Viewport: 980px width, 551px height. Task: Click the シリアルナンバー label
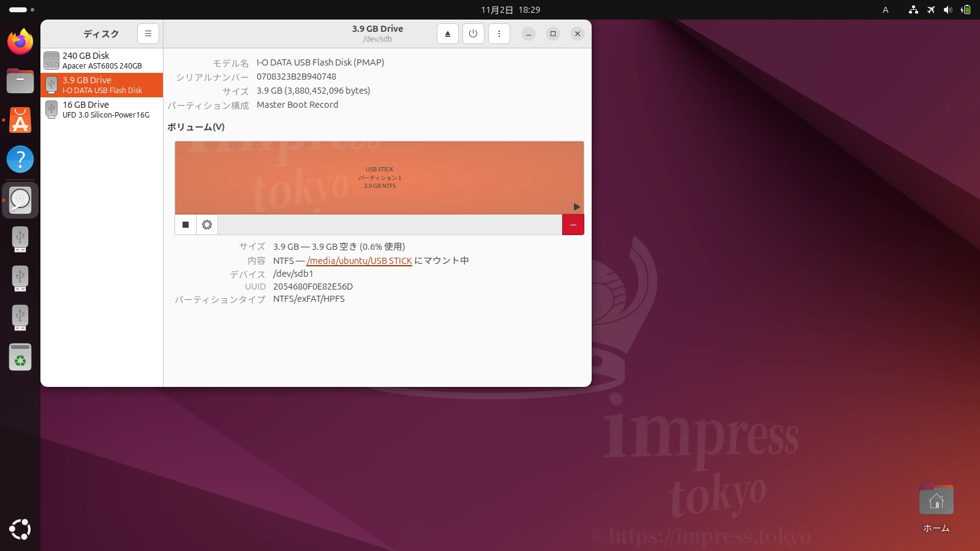click(213, 77)
